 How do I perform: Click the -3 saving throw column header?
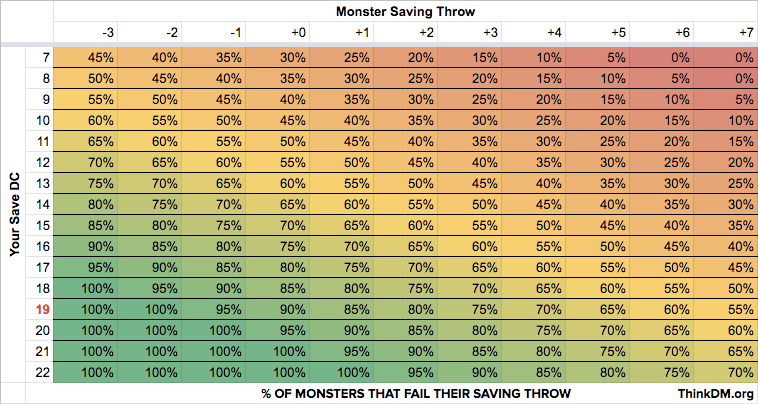[x=108, y=32]
